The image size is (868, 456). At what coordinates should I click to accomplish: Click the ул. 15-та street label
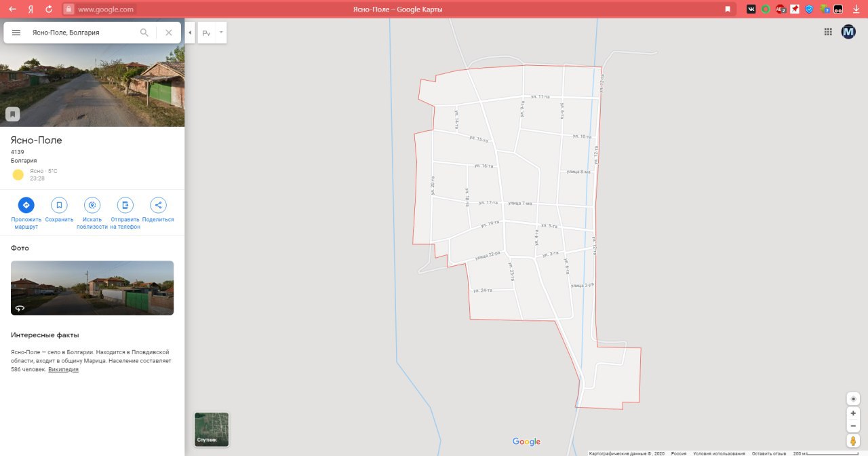[x=479, y=139]
